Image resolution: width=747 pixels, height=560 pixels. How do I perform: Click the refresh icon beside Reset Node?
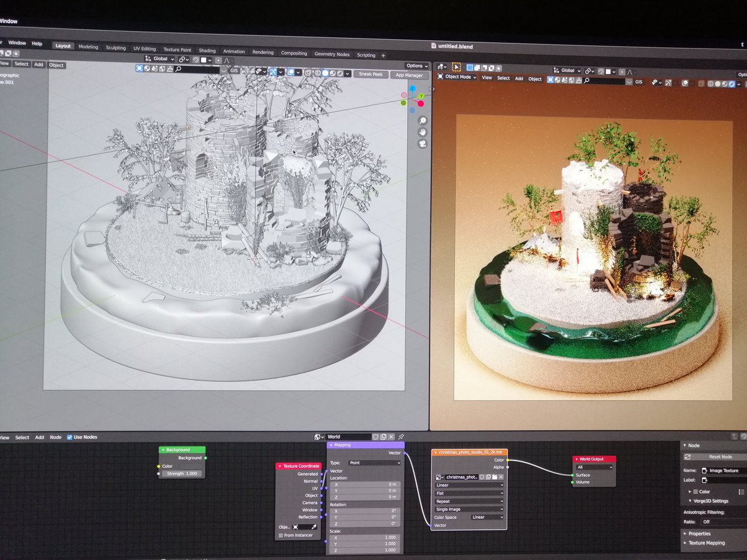coord(687,457)
